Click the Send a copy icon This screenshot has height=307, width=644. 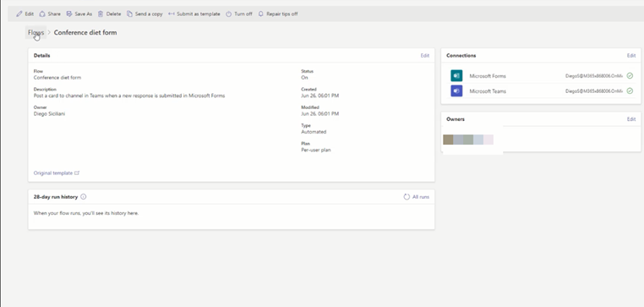(129, 14)
